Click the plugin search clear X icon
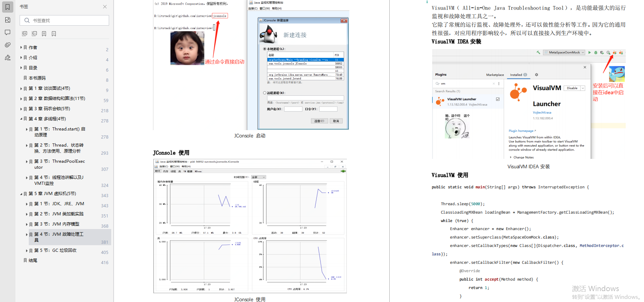 tap(494, 83)
